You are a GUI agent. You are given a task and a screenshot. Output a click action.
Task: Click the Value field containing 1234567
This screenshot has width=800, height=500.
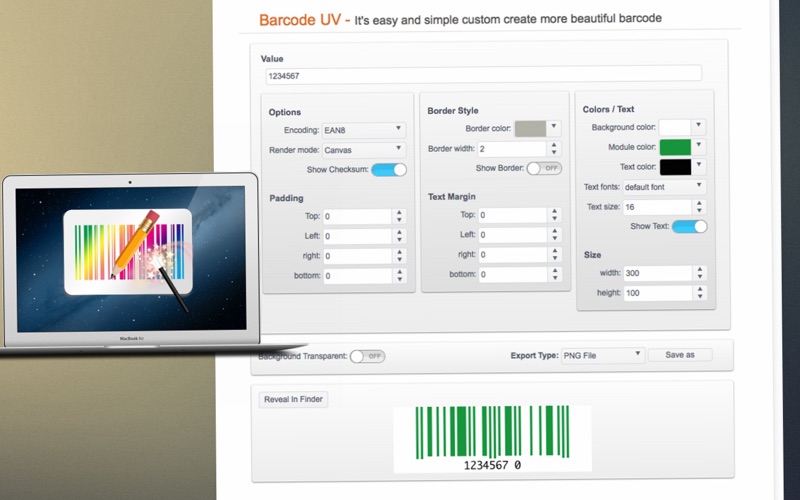[x=483, y=76]
